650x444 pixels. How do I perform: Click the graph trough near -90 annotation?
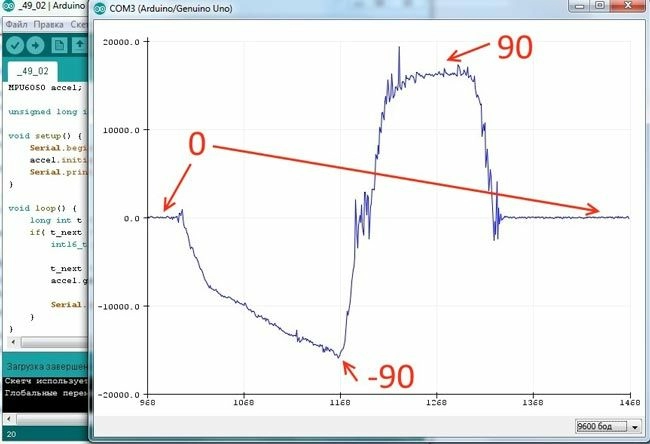(339, 357)
